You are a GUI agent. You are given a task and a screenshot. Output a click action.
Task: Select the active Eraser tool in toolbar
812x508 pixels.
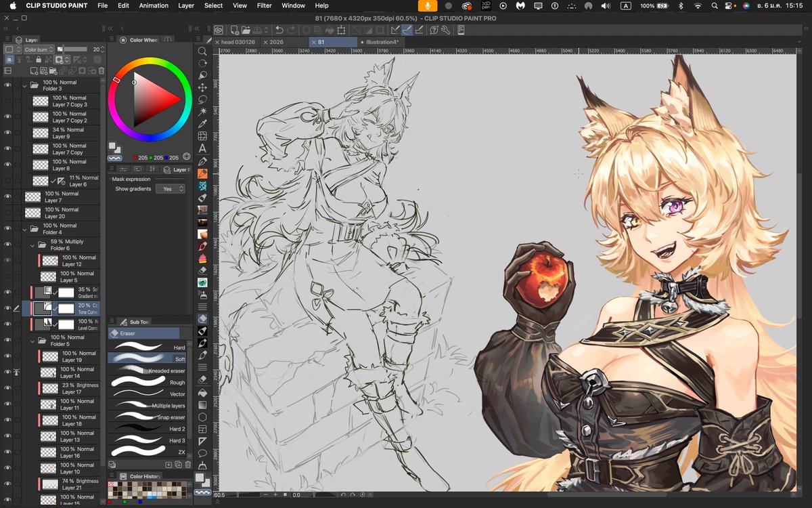[202, 318]
